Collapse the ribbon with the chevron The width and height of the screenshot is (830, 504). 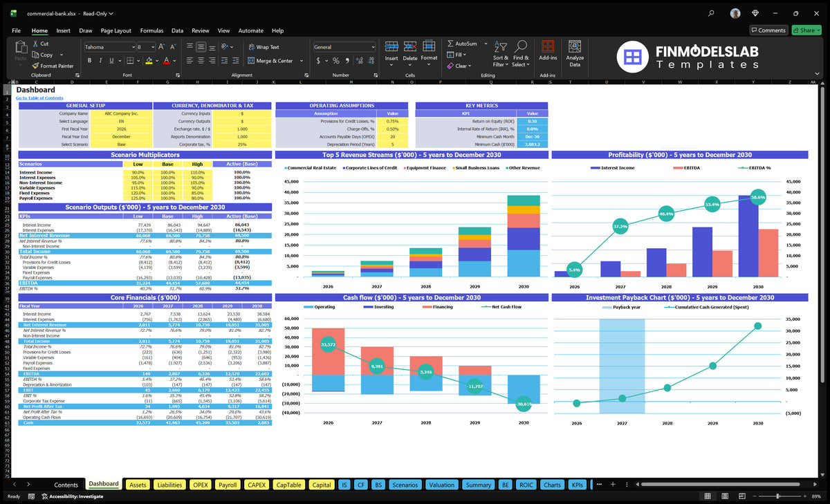pyautogui.click(x=817, y=75)
